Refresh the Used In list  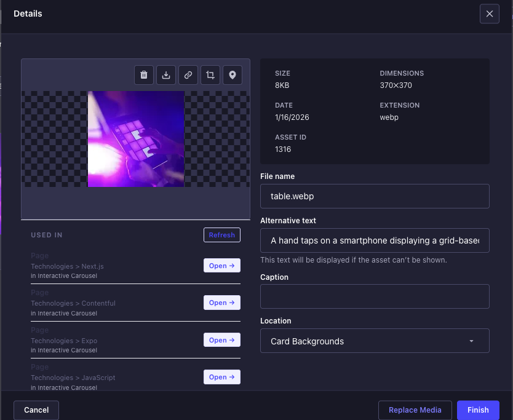(x=222, y=235)
